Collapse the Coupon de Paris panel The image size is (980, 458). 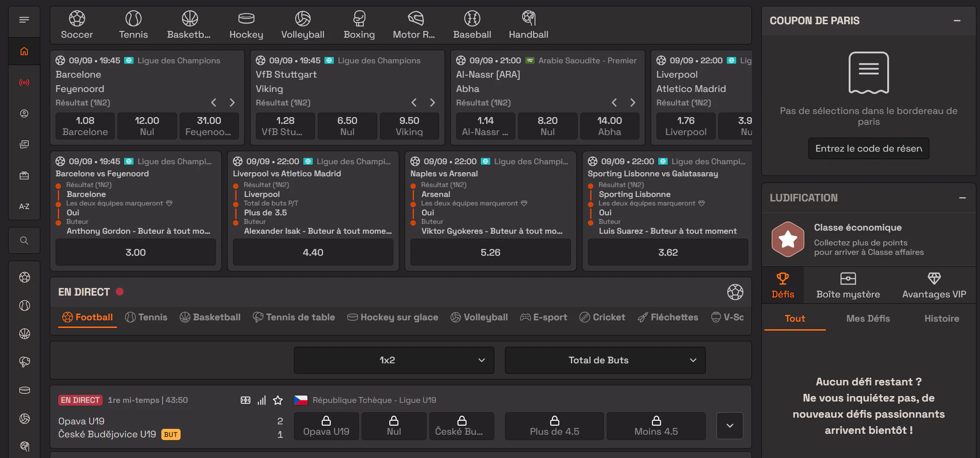(957, 21)
